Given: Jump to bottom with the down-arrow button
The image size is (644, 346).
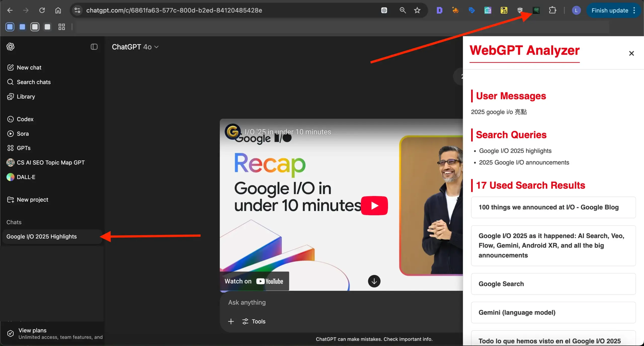Looking at the screenshot, I should [x=374, y=281].
